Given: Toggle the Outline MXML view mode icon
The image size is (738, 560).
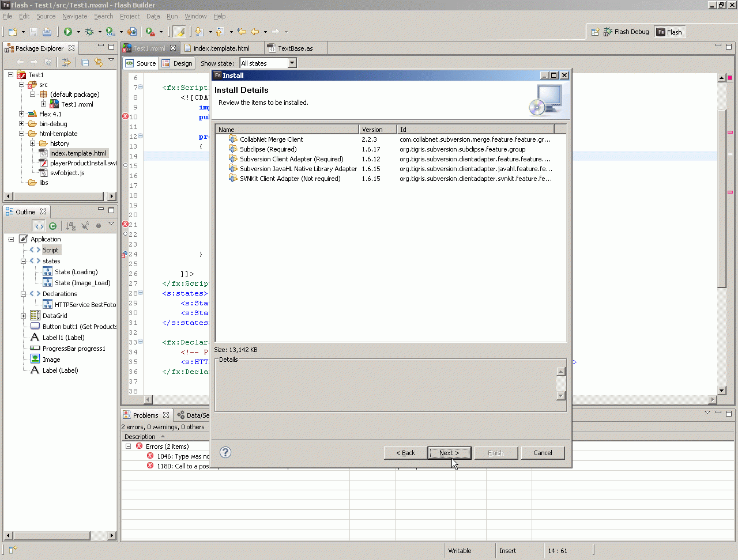Looking at the screenshot, I should 39,226.
